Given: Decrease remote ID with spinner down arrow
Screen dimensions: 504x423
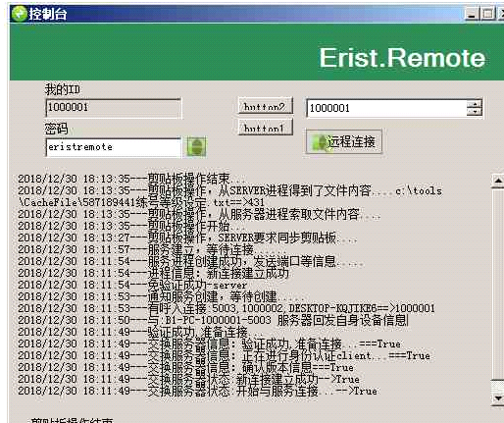Looking at the screenshot, I should 475,112.
